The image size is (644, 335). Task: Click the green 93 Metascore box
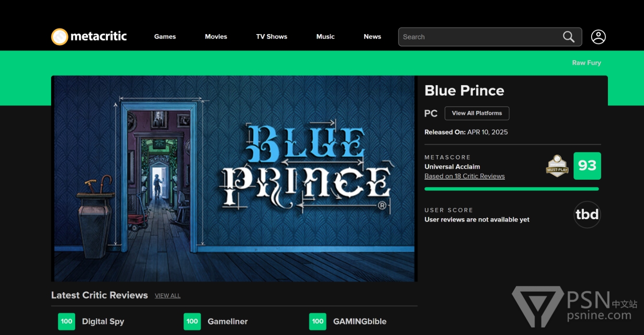click(587, 166)
